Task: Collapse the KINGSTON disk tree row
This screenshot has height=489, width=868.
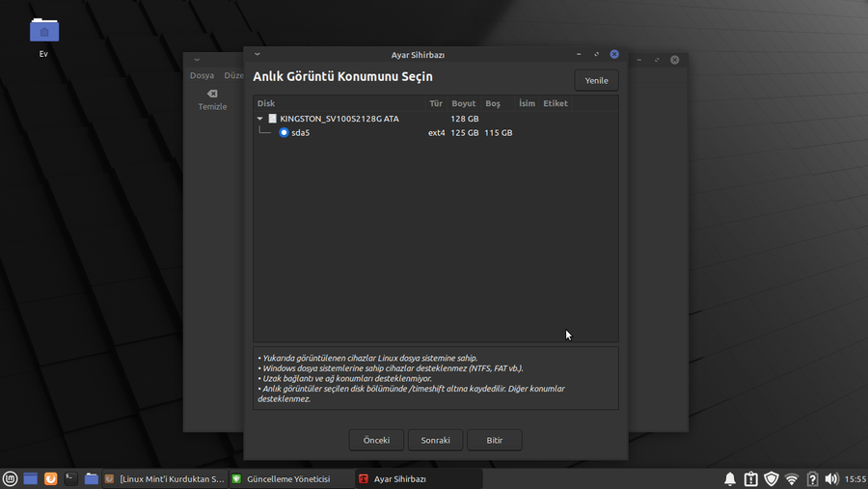Action: pos(259,119)
